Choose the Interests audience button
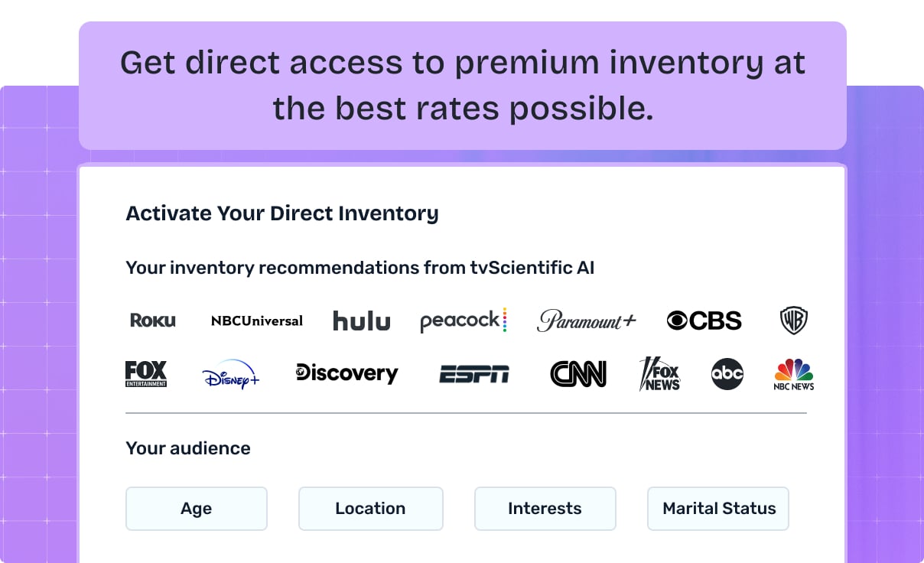The height and width of the screenshot is (563, 924). point(545,509)
